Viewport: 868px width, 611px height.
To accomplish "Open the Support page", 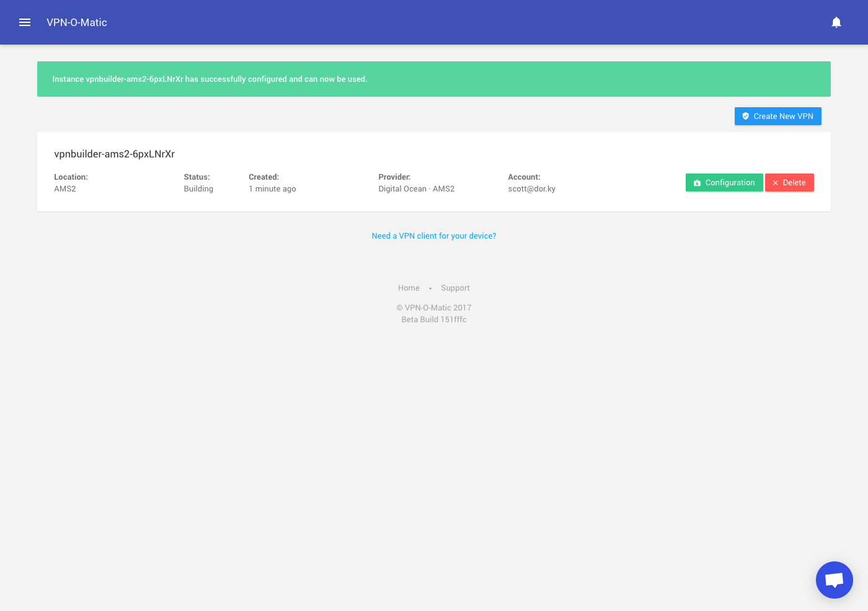I will pos(455,288).
